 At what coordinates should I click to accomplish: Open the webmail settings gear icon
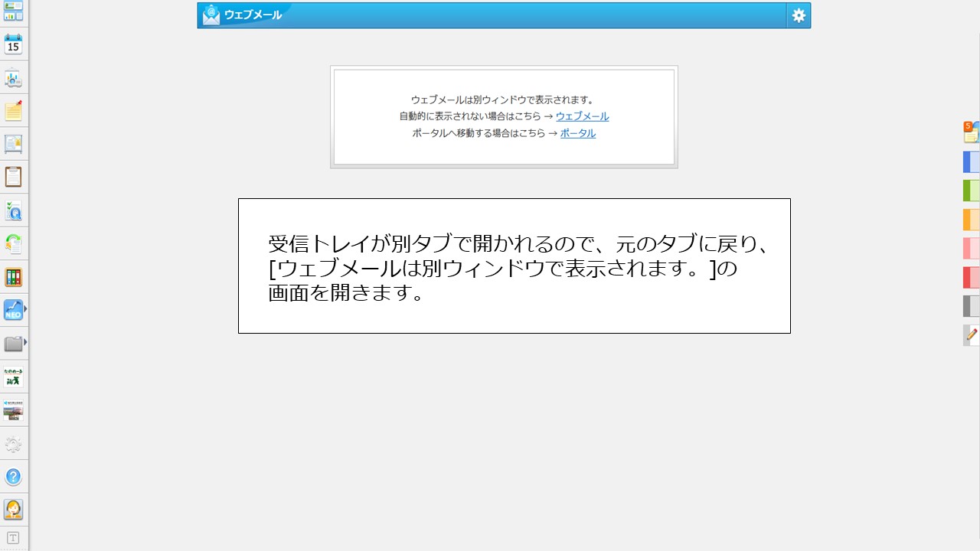pos(798,15)
